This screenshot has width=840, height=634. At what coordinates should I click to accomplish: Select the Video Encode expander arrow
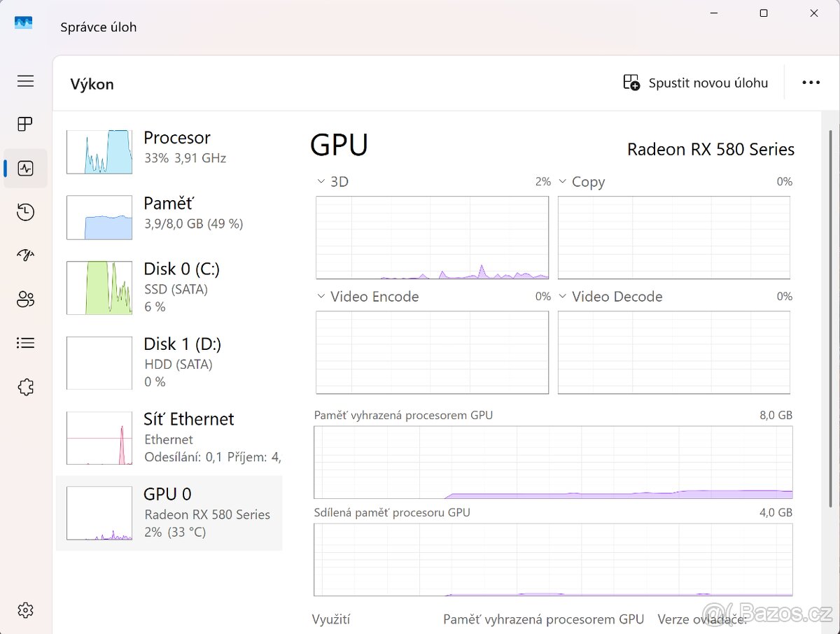(321, 296)
